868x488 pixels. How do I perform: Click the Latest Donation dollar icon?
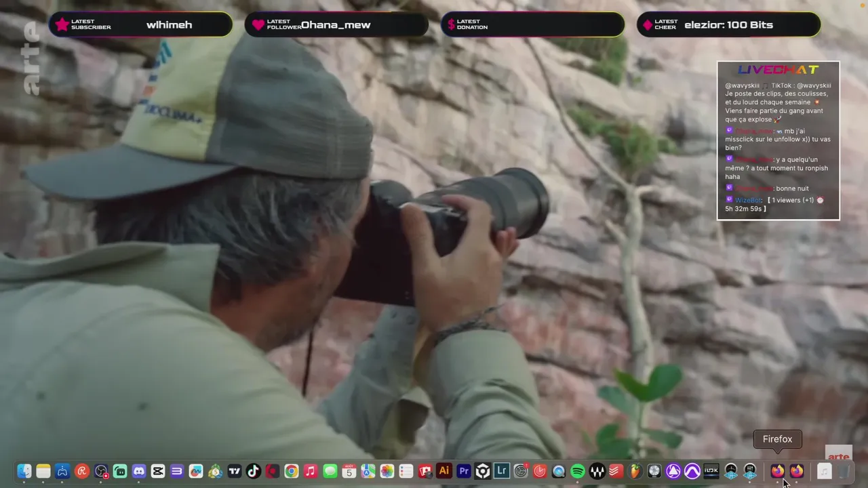tap(452, 25)
